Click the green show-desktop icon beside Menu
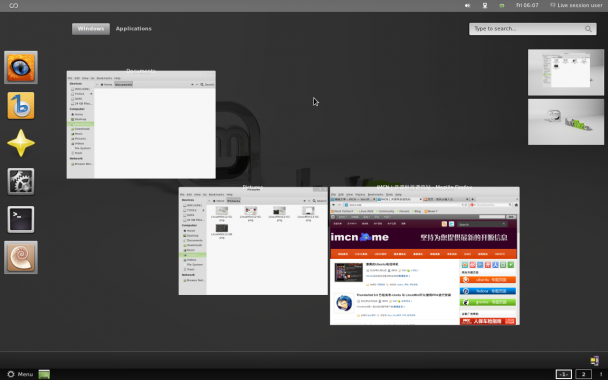The width and height of the screenshot is (608, 380). click(x=44, y=374)
